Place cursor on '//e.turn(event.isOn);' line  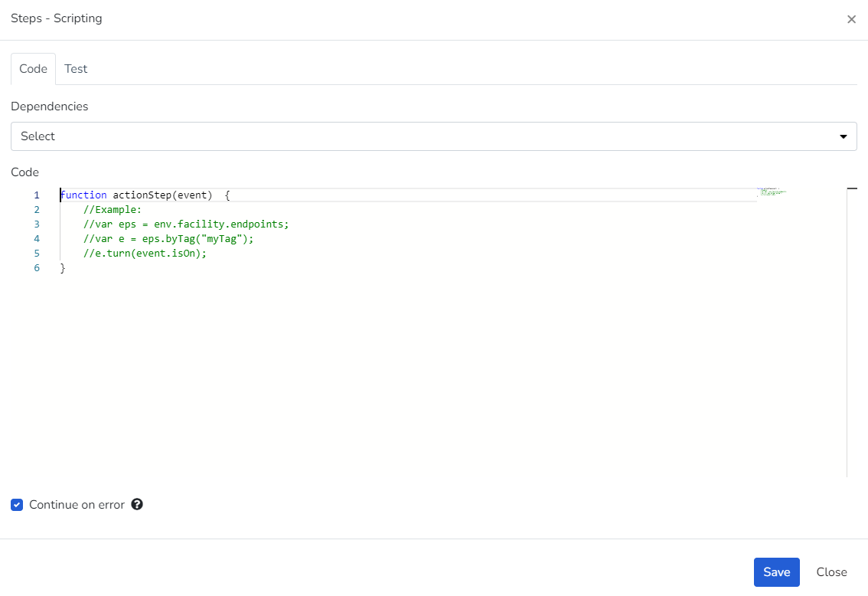tap(145, 254)
